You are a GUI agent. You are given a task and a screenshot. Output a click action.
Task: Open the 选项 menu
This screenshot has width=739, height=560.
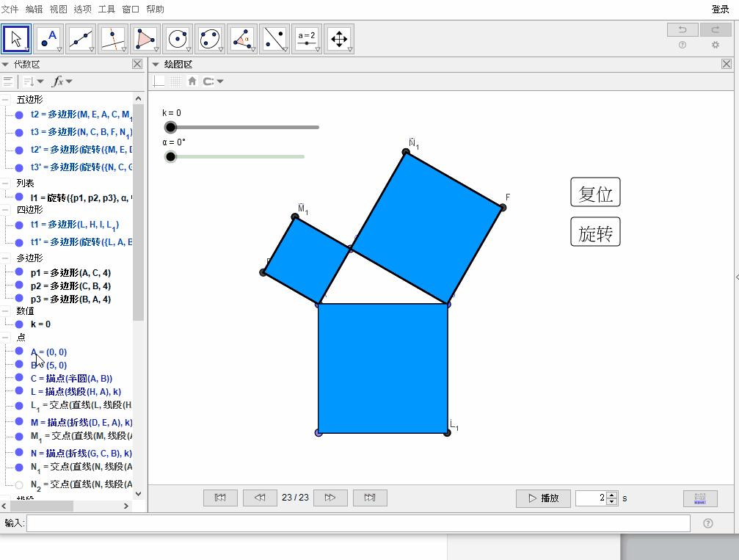[x=83, y=10]
